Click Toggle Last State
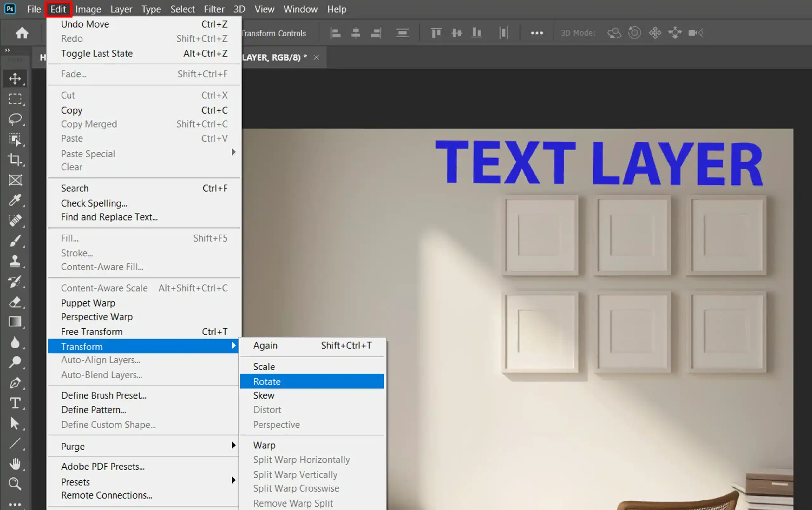The image size is (812, 510). 144,53
